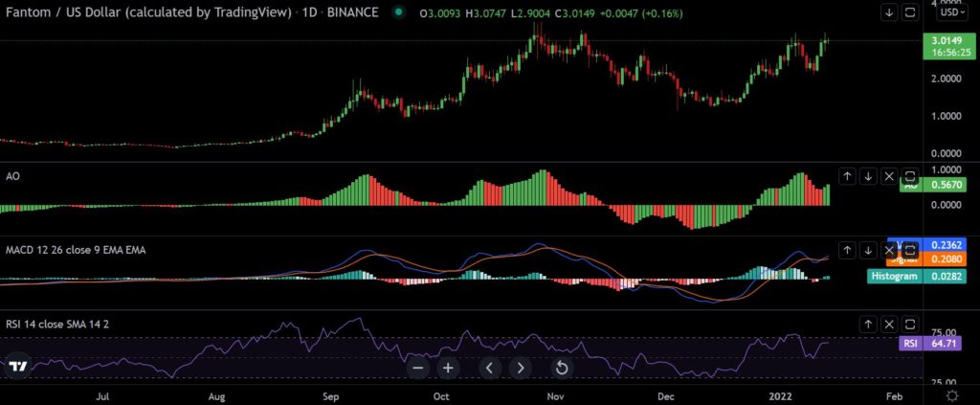Click the TradingView logo

(x=17, y=367)
